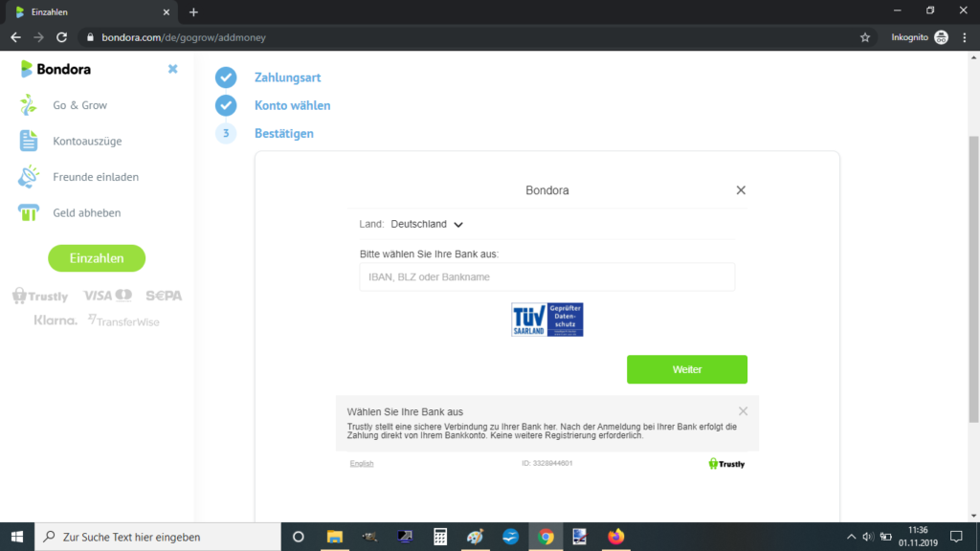Click the Inkognito profile icon
The width and height of the screenshot is (980, 551).
942,37
